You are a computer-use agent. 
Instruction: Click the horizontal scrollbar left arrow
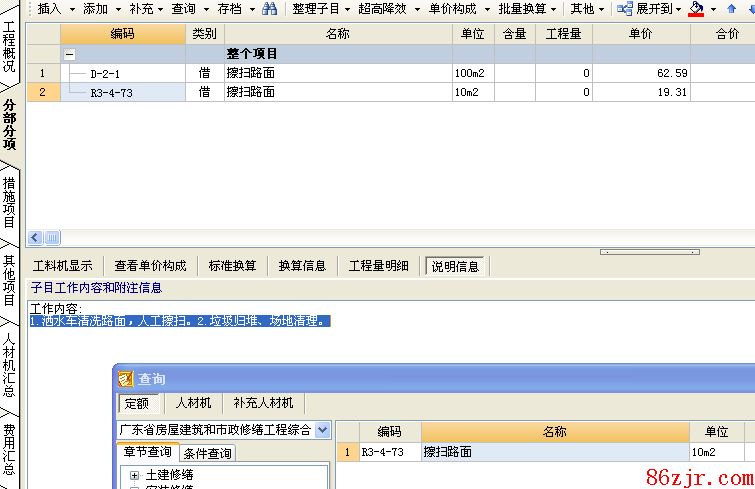coord(35,237)
